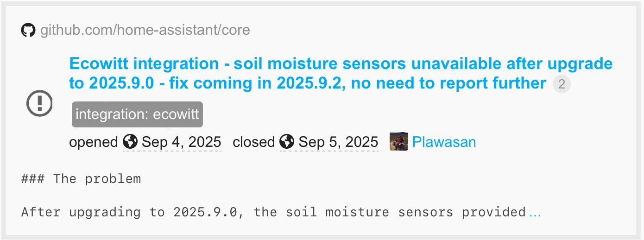Click Plawasan's avatar picture
Image resolution: width=644 pixels, height=240 pixels.
click(x=399, y=142)
